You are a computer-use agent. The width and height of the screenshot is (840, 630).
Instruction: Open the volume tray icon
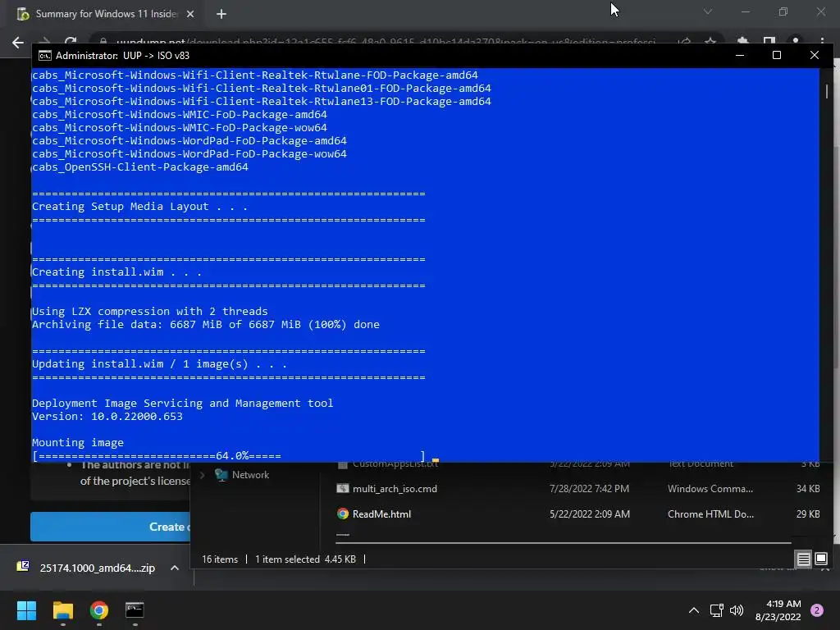click(x=737, y=610)
